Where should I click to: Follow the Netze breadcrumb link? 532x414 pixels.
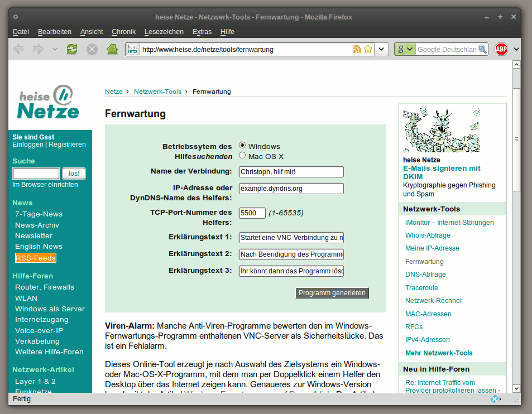(x=114, y=92)
